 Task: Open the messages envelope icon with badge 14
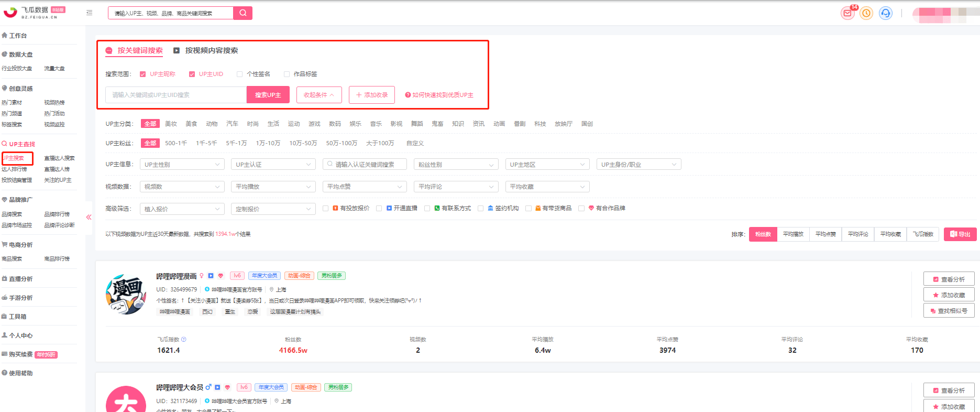click(x=847, y=13)
